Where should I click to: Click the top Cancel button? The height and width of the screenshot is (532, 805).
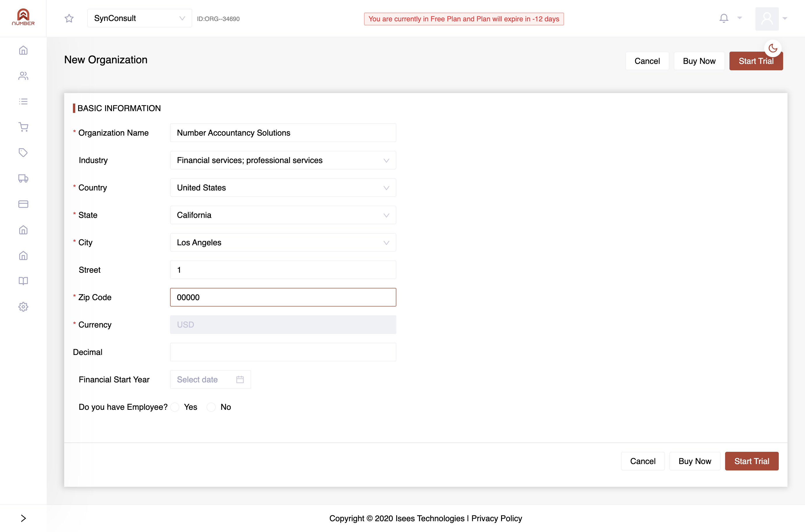(647, 61)
